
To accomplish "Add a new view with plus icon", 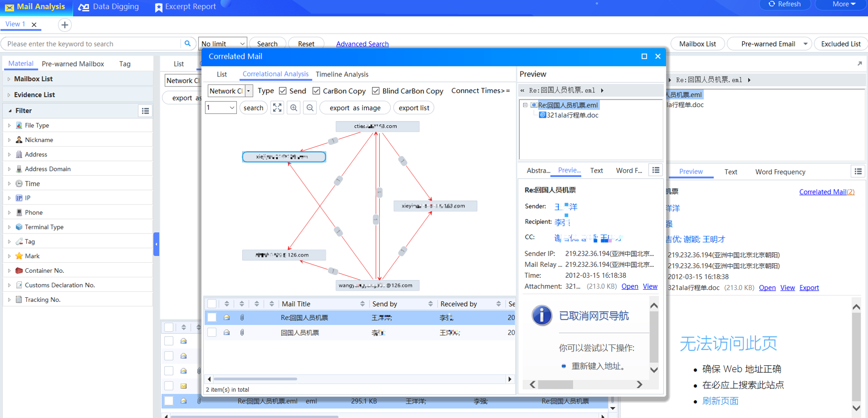I will (65, 25).
